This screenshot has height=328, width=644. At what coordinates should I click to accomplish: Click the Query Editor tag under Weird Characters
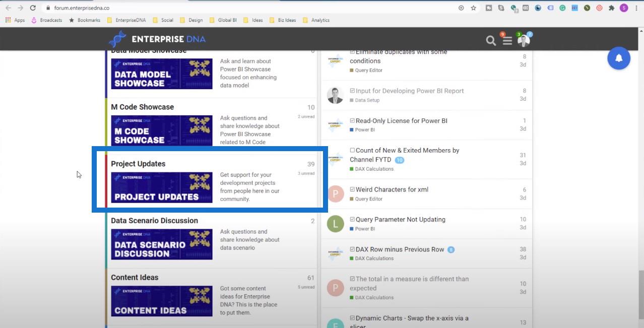pyautogui.click(x=366, y=199)
